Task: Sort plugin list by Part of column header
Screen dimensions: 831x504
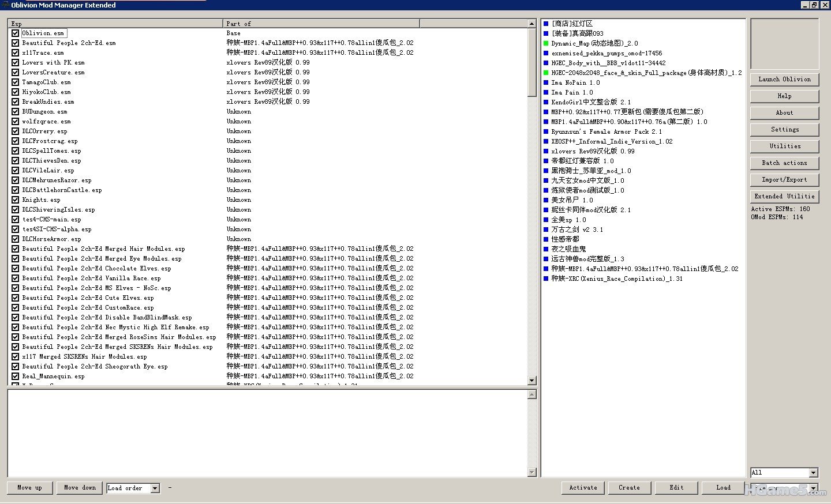Action: pyautogui.click(x=321, y=24)
